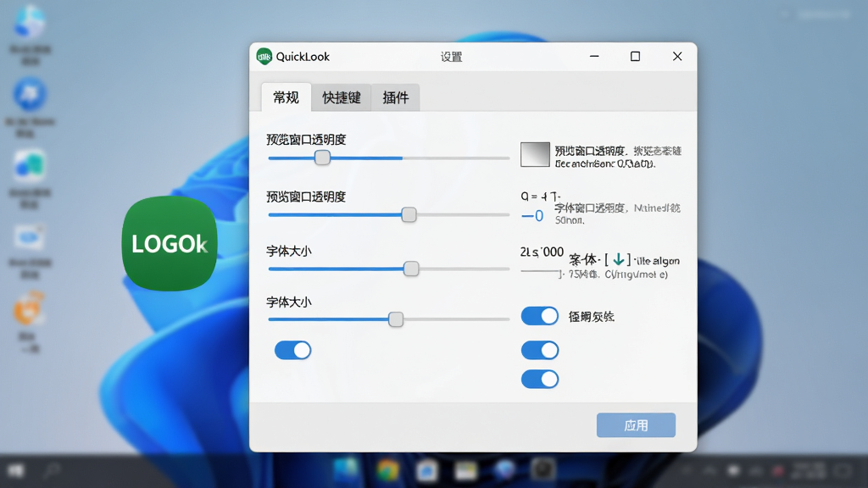Click the gray gradient preview swatch

535,154
